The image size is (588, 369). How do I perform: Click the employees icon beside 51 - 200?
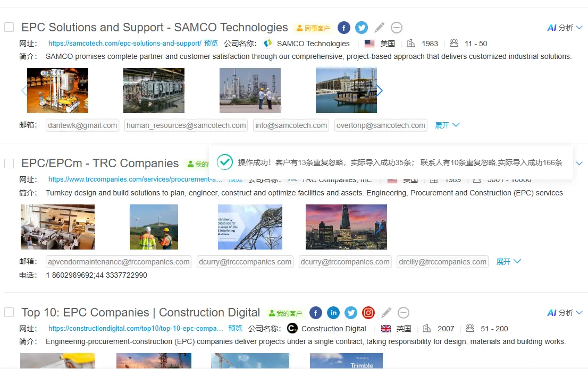[470, 329]
